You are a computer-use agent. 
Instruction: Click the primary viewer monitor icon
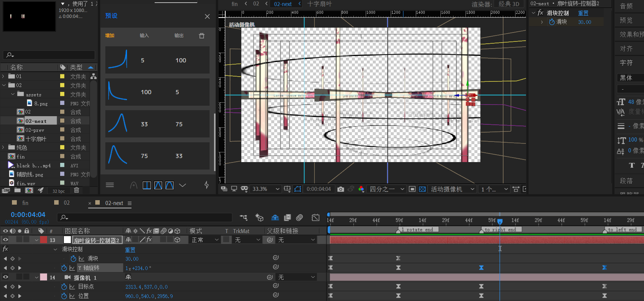[234, 189]
